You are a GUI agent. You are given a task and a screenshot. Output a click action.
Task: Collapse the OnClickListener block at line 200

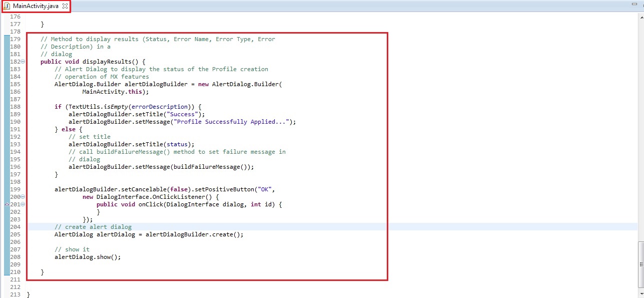pos(23,197)
